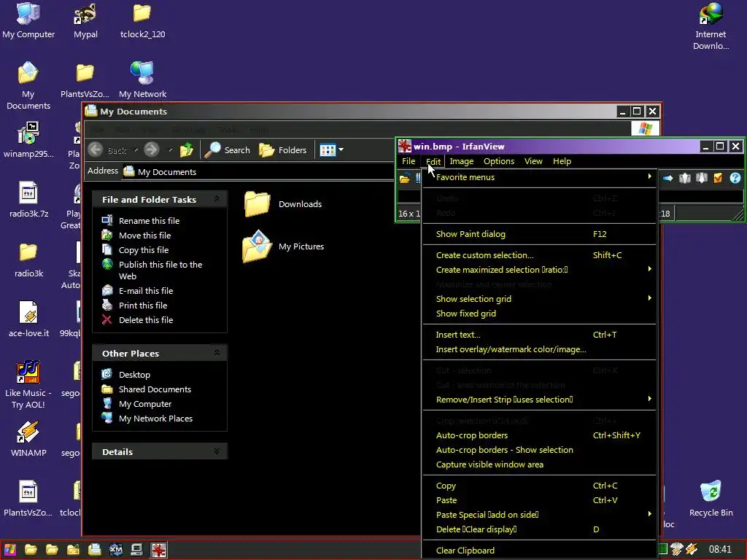747x560 pixels.
Task: Open the View menu in IrfanView
Action: point(533,161)
